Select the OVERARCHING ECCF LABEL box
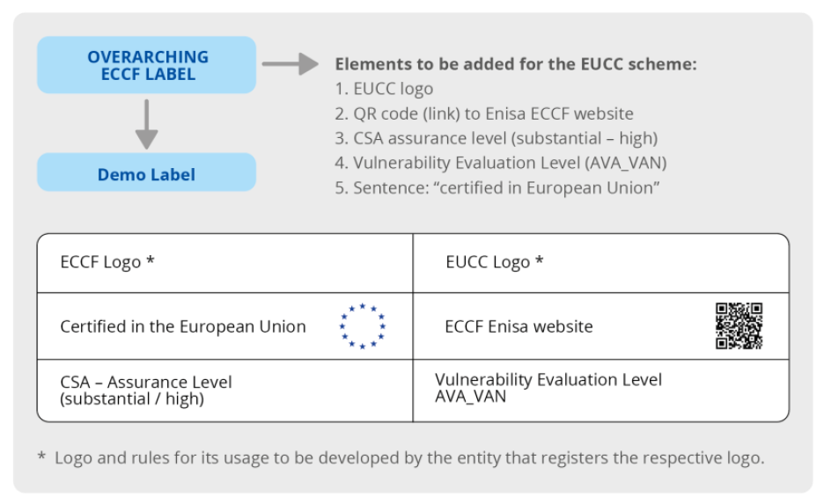This screenshot has width=824, height=504. pos(147,65)
